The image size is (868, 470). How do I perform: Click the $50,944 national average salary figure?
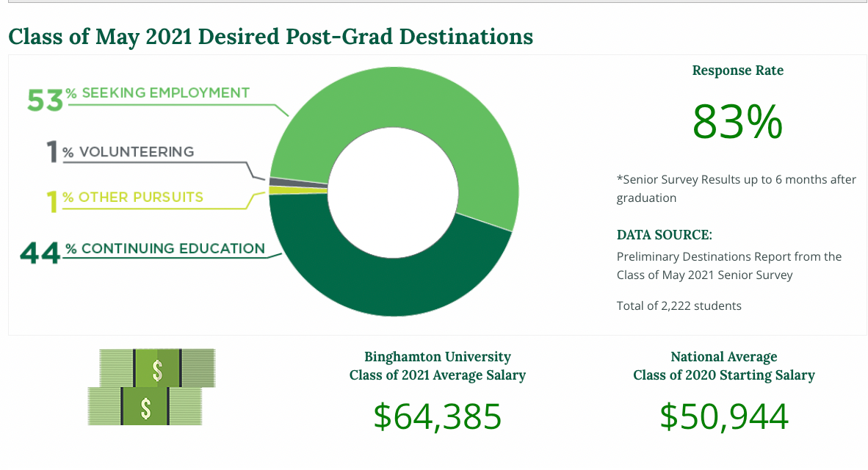724,416
